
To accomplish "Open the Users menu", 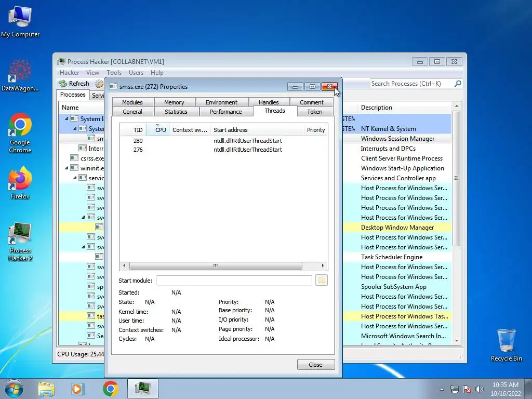I will pos(136,73).
